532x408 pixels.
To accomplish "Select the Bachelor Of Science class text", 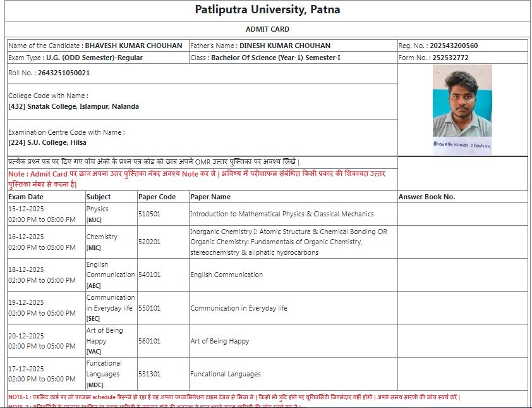I will [275, 58].
